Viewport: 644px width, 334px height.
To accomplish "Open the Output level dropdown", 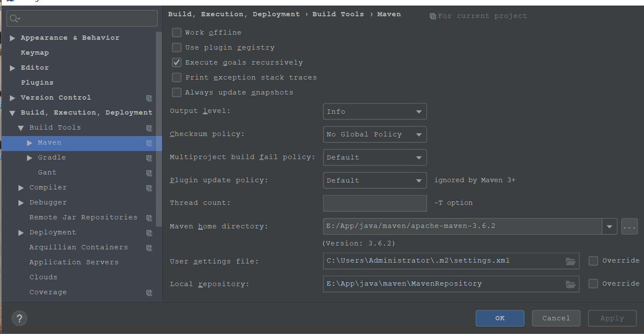I will pos(375,112).
